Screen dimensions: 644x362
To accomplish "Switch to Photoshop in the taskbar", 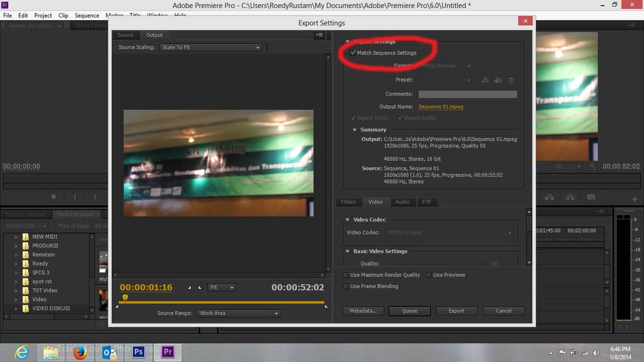I will point(138,352).
